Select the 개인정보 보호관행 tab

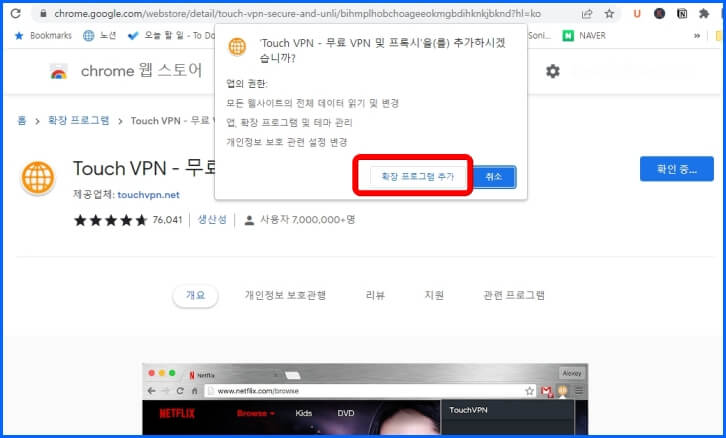click(285, 295)
